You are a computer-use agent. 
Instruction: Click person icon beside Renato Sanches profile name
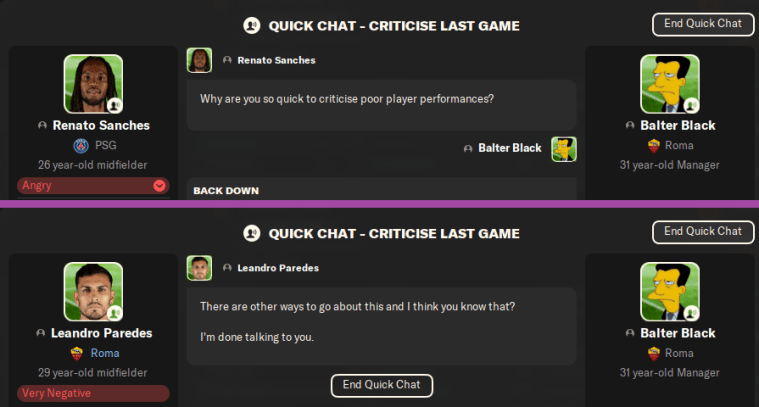tap(41, 126)
